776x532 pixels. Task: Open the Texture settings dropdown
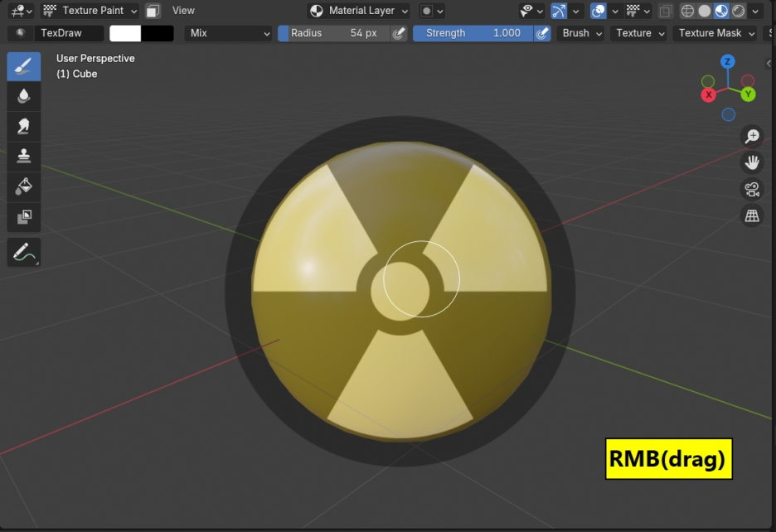(x=639, y=33)
